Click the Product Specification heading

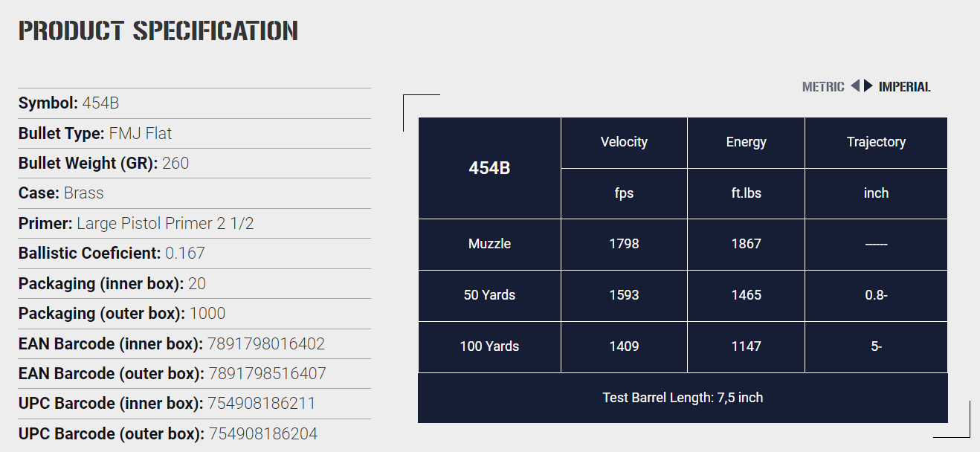pyautogui.click(x=158, y=30)
